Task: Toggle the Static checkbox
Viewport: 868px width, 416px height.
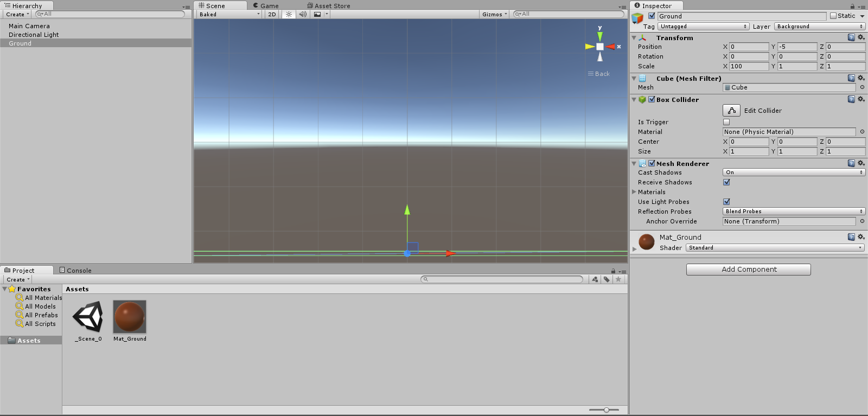Action: coord(833,16)
